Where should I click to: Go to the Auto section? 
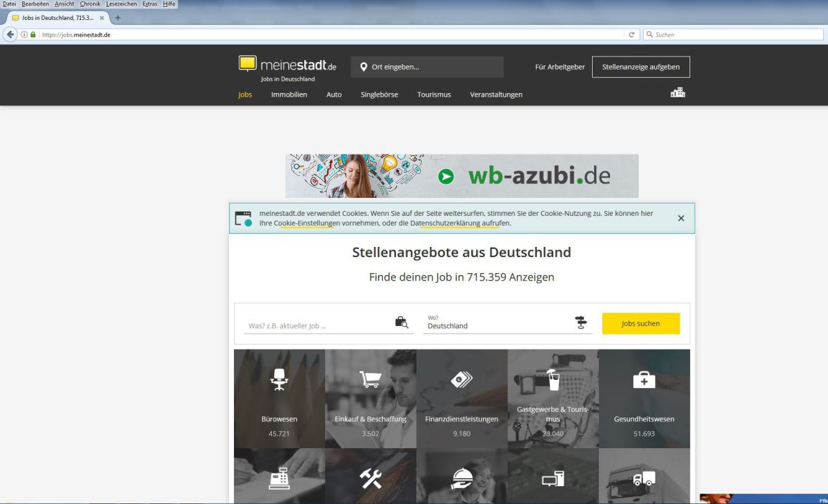[x=334, y=94]
